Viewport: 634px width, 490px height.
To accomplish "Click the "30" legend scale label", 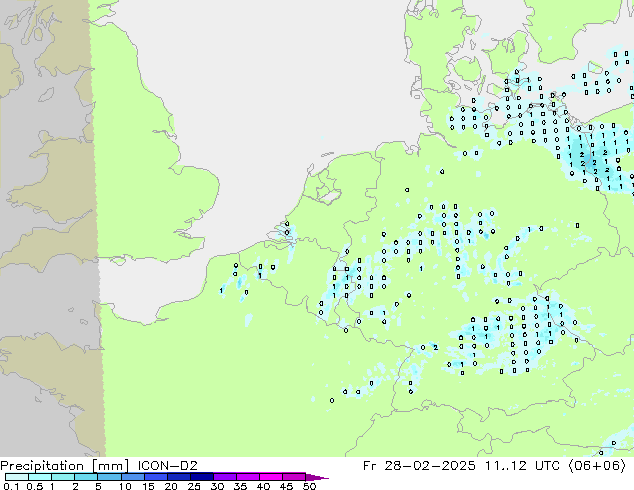I will tap(217, 486).
